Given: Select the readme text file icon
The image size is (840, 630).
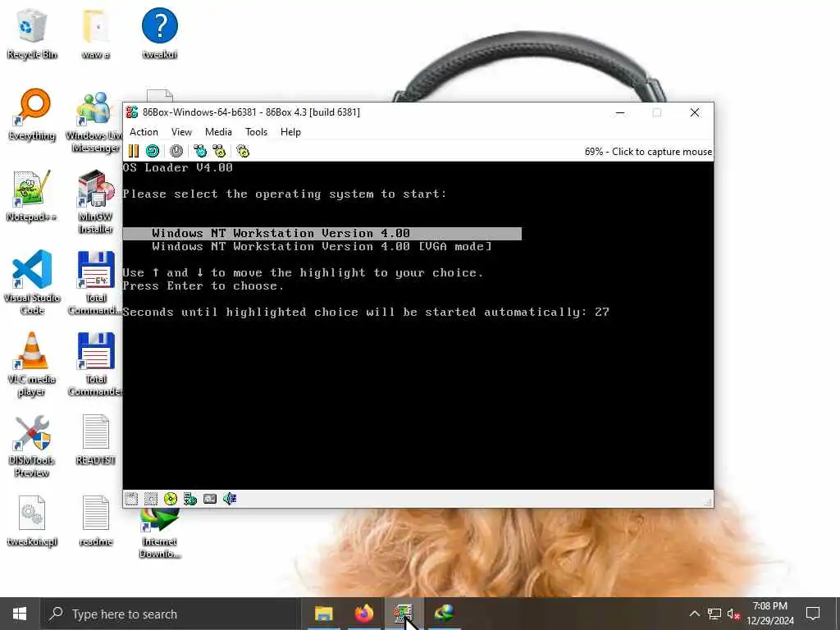Looking at the screenshot, I should point(95,521).
